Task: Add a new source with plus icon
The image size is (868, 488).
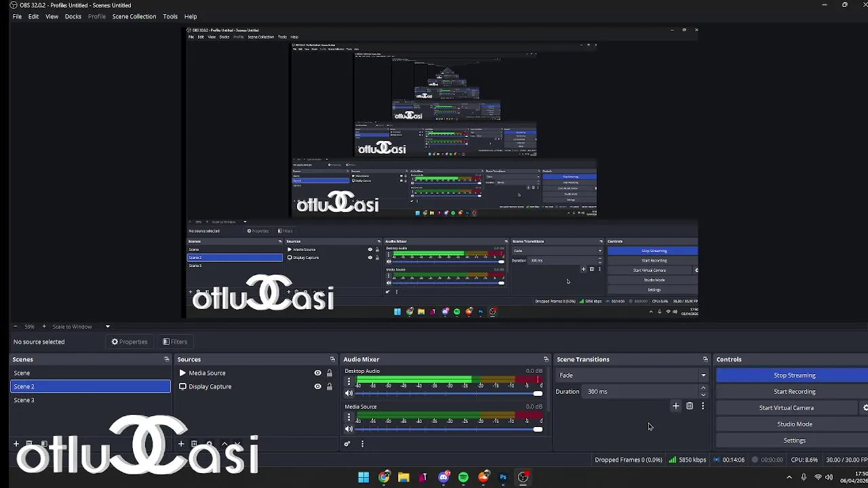Action: [x=181, y=444]
